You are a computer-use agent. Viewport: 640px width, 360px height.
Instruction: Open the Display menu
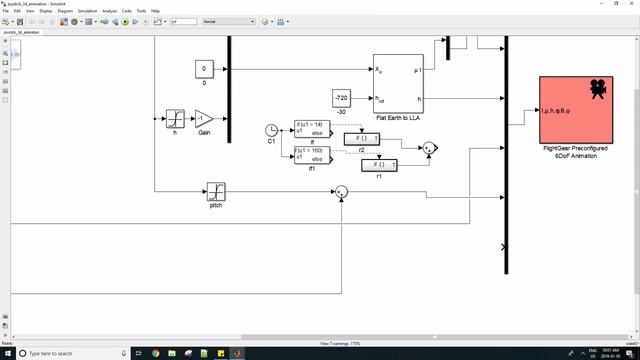(x=46, y=11)
